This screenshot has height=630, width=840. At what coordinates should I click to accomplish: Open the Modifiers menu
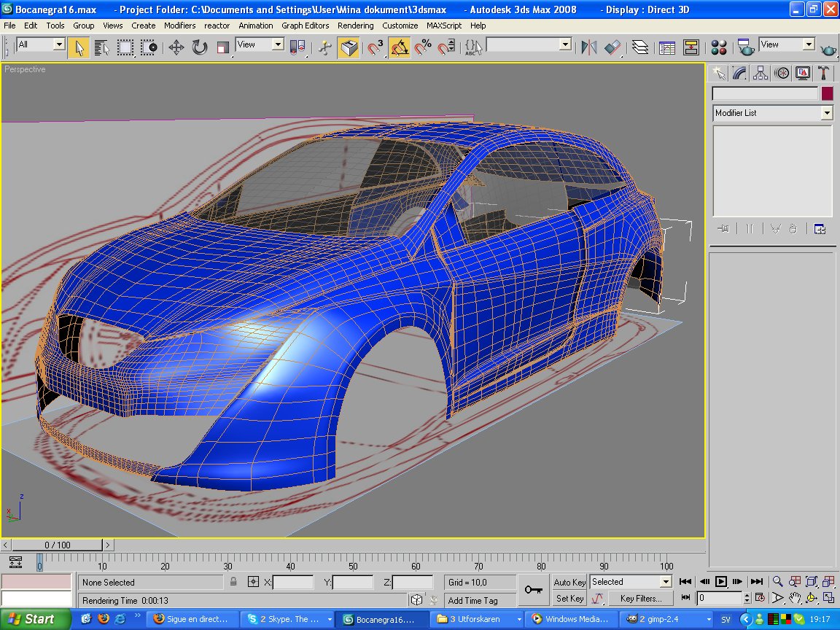click(179, 26)
